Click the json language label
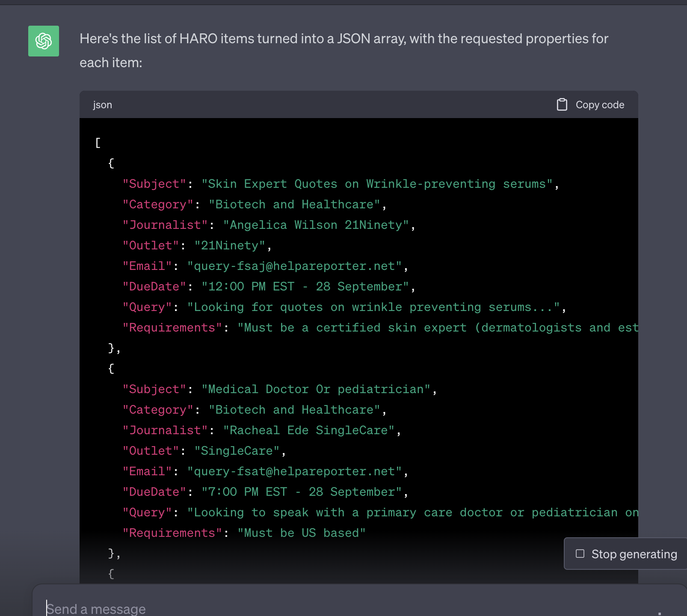Screen dimensions: 687x616 103,105
